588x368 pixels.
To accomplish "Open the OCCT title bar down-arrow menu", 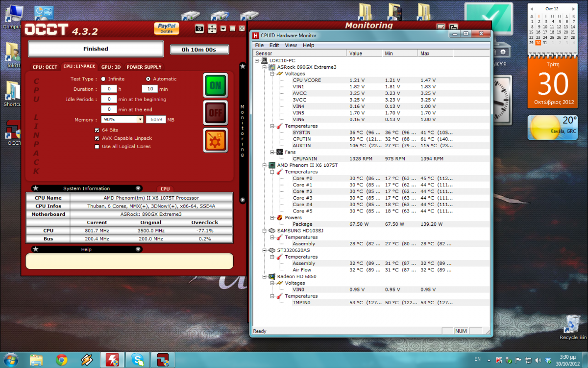I will pos(223,29).
